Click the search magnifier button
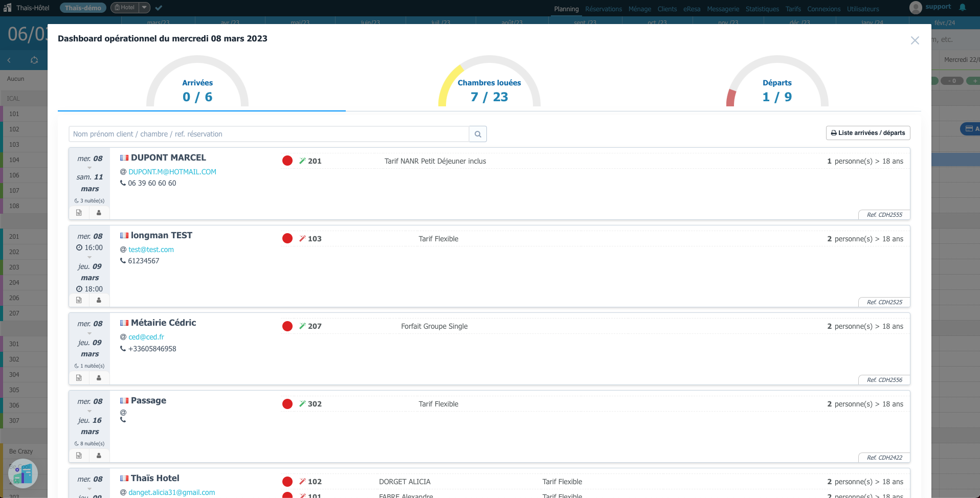The height and width of the screenshot is (498, 980). click(x=478, y=134)
